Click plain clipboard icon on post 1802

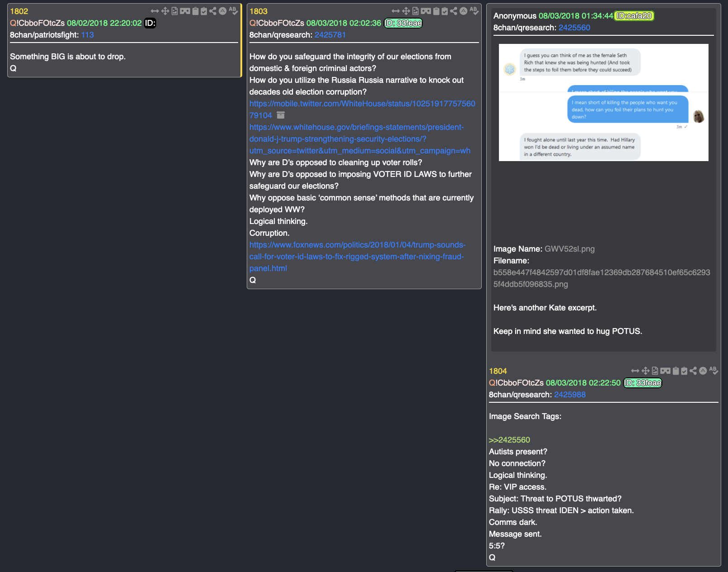coord(196,11)
